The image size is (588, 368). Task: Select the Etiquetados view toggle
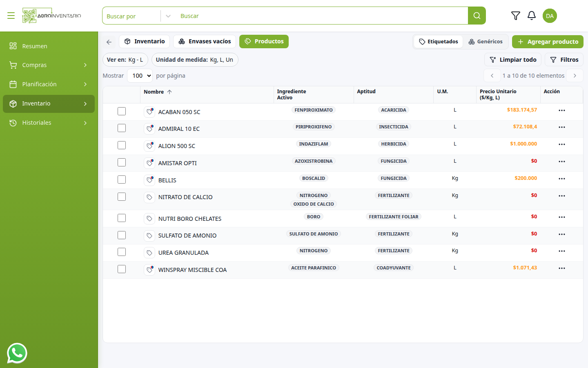tap(439, 42)
